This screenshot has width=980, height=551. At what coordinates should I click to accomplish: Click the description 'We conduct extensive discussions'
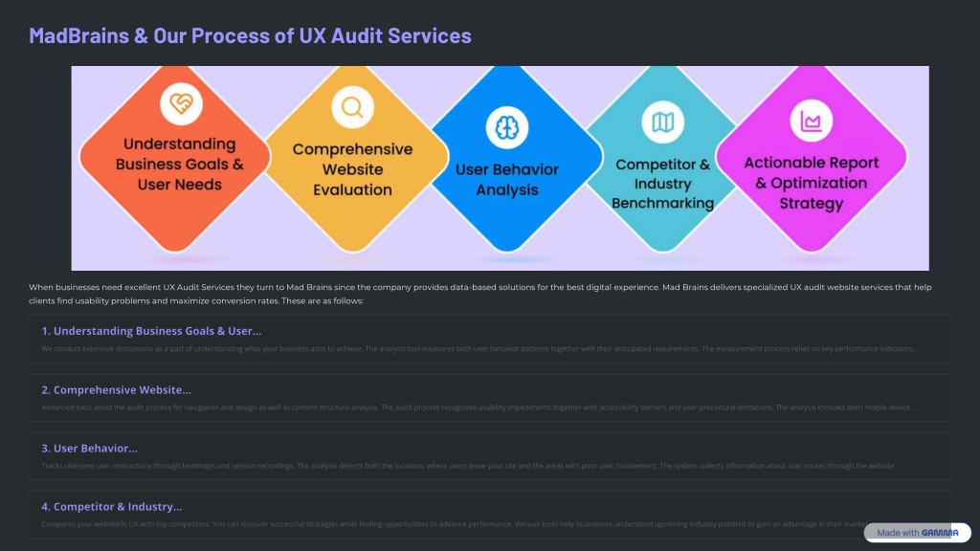point(479,348)
